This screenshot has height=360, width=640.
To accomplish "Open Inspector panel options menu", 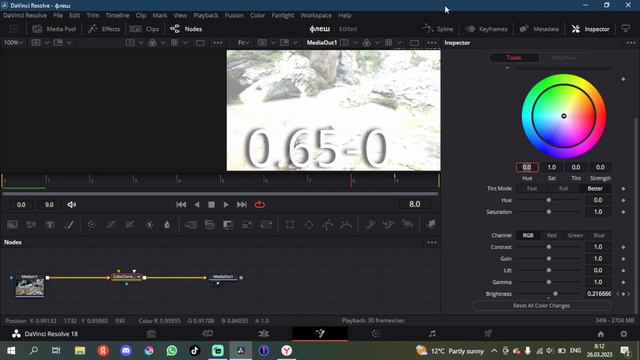I will click(x=631, y=43).
